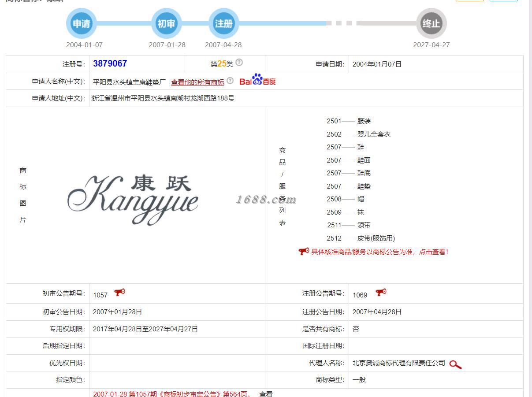
Task: Click the 查看 link for 初步审定公告
Action: [x=266, y=394]
